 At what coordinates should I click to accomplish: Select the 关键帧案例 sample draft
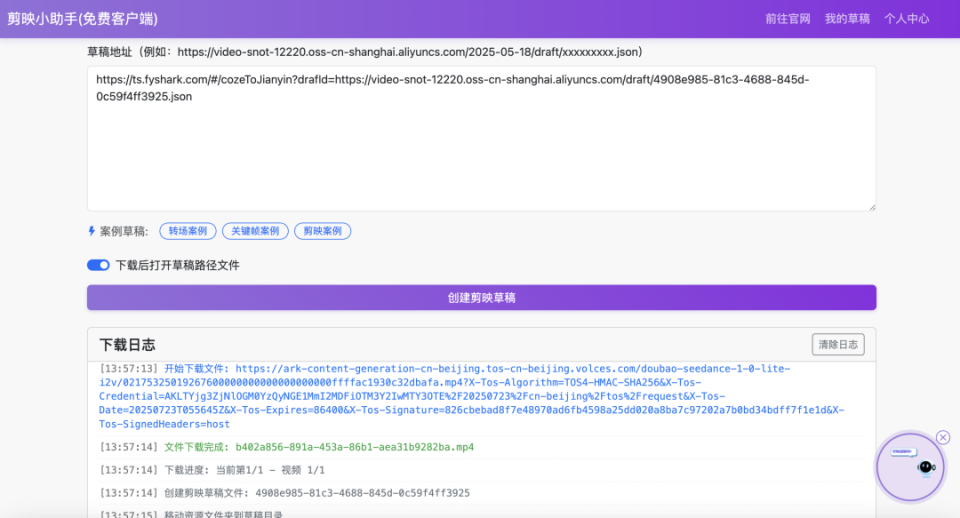[x=255, y=231]
